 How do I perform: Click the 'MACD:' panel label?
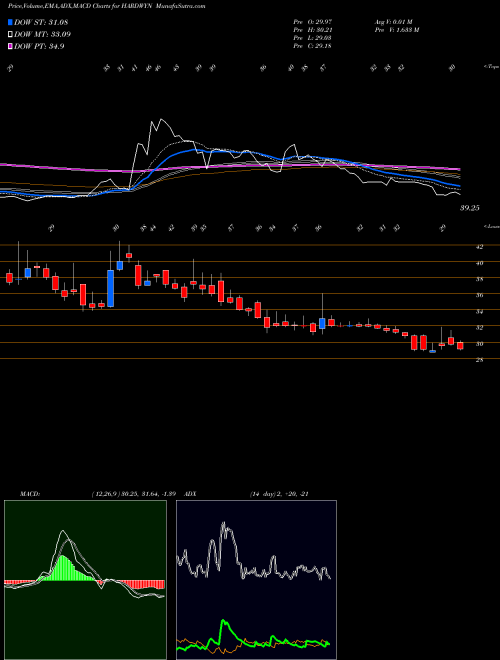[30, 494]
